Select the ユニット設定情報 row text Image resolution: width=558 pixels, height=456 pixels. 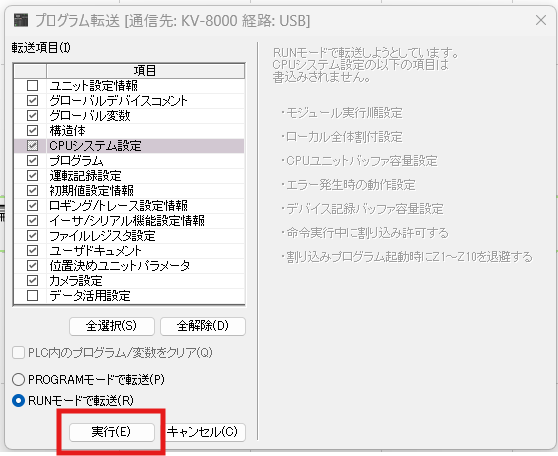(x=94, y=86)
